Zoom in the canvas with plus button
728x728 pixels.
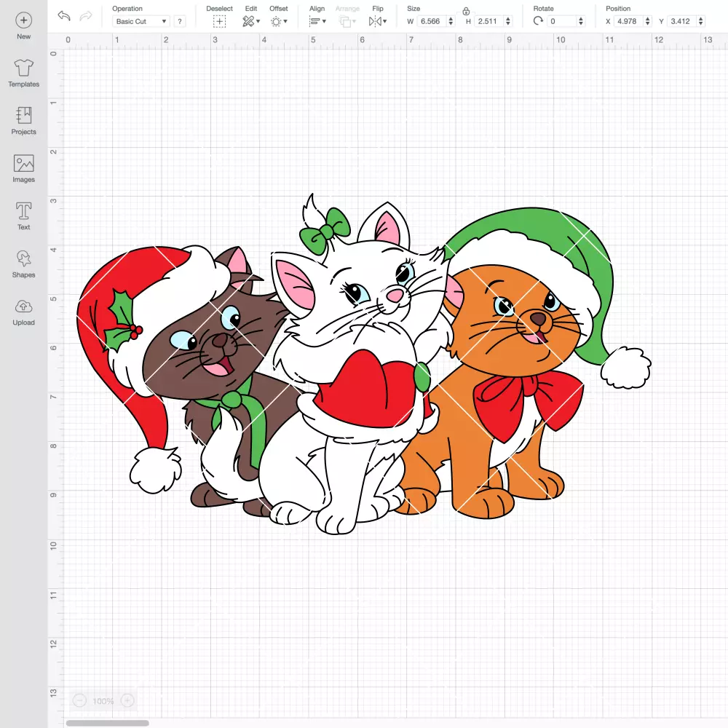coord(127,700)
